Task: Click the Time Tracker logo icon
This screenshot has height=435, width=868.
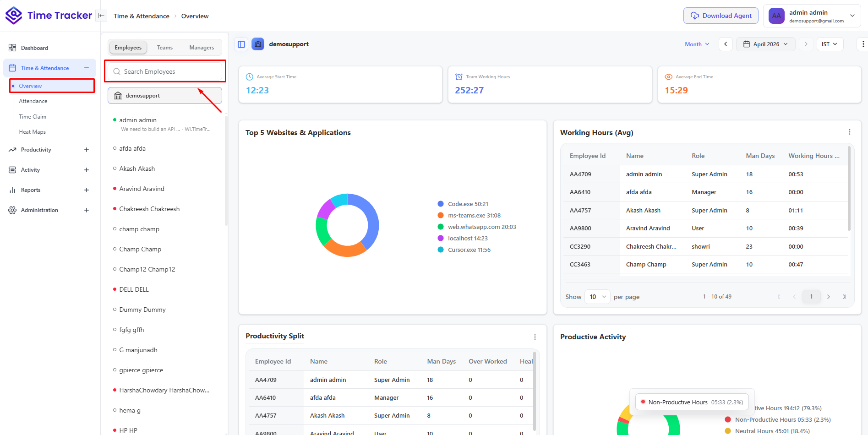Action: click(14, 16)
